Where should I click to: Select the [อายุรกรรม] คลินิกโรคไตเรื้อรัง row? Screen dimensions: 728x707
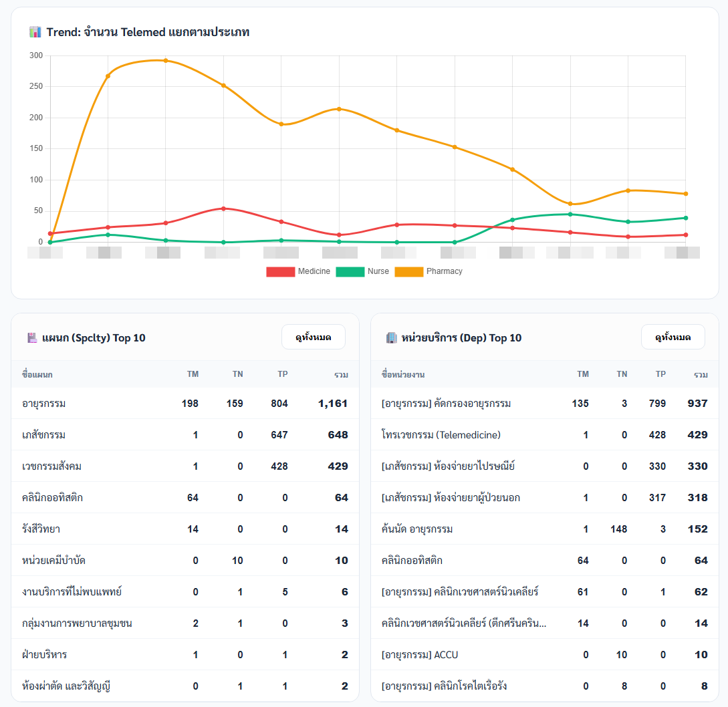[545, 686]
